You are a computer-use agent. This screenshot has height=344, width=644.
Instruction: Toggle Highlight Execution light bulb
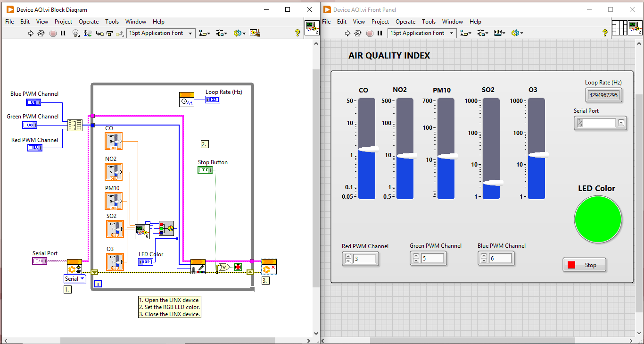pos(75,33)
